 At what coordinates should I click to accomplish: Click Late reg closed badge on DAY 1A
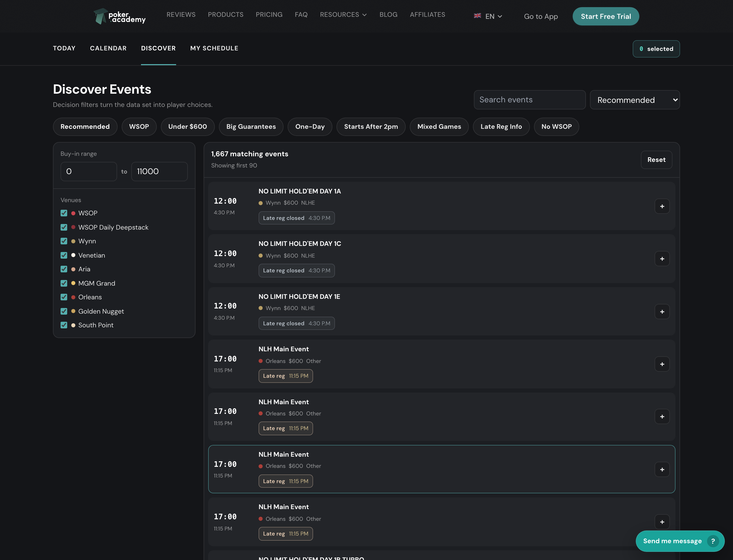[x=296, y=218]
